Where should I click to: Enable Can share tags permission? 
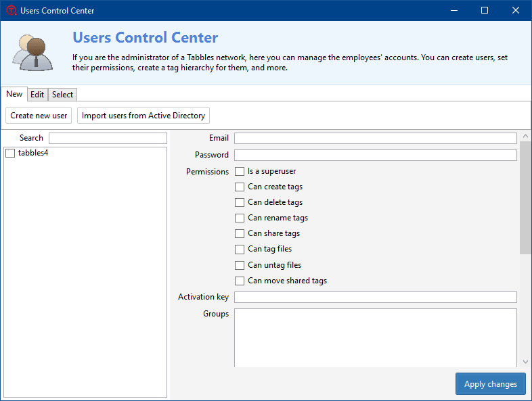coord(240,234)
